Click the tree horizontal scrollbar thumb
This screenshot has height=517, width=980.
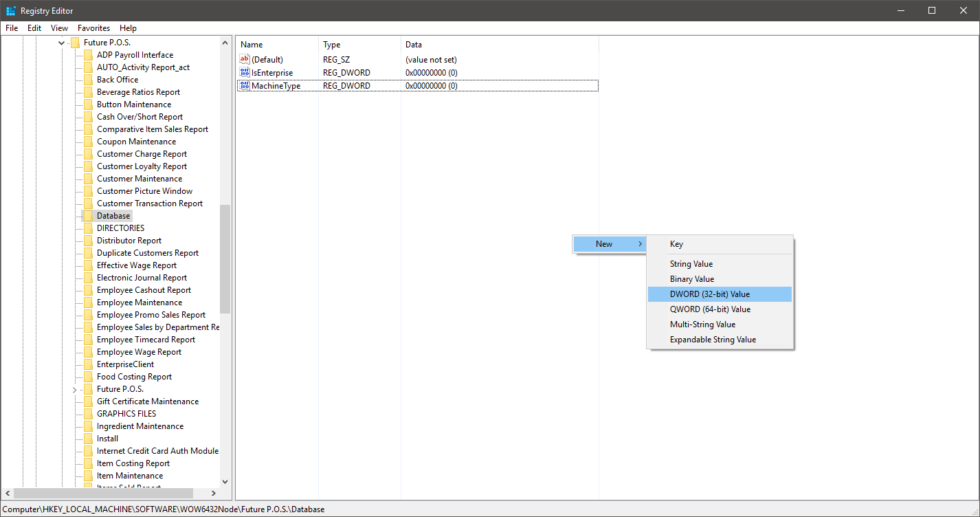click(x=103, y=493)
